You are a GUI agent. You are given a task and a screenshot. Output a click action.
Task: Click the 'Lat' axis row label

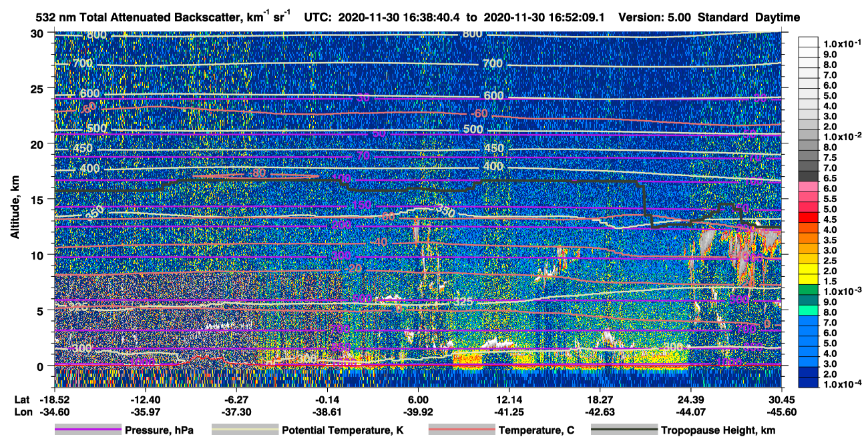pyautogui.click(x=22, y=400)
